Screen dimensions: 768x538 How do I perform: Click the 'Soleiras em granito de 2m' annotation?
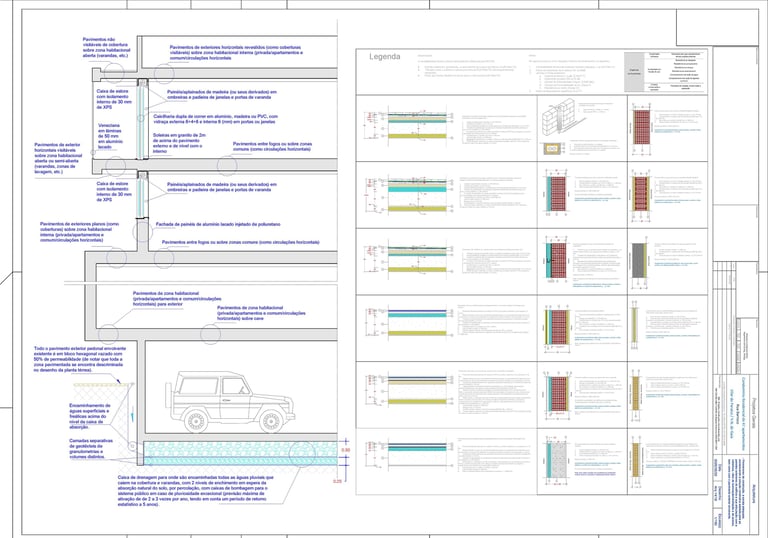click(x=179, y=143)
